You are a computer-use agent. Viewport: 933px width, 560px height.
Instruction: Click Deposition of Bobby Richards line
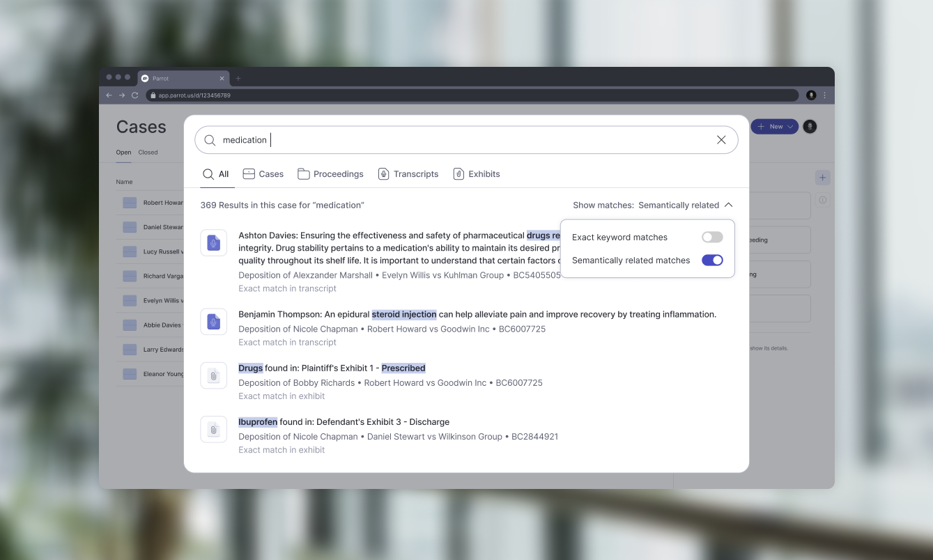pyautogui.click(x=390, y=383)
